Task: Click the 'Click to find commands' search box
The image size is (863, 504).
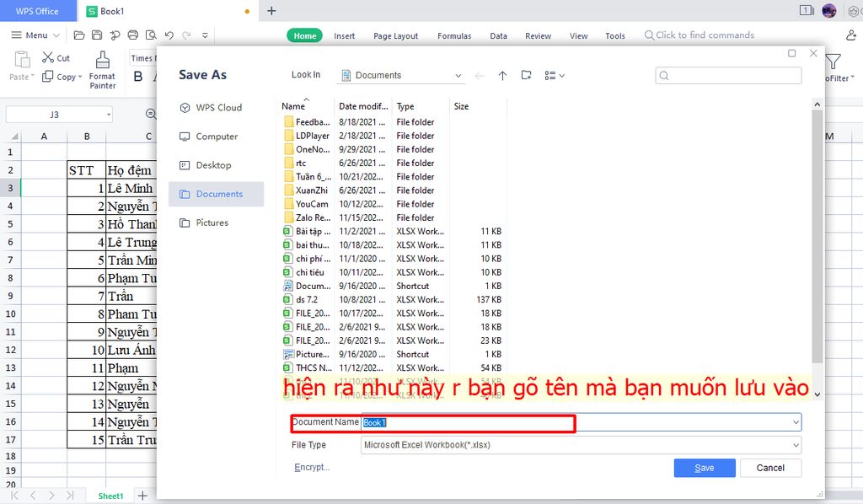Action: (699, 35)
